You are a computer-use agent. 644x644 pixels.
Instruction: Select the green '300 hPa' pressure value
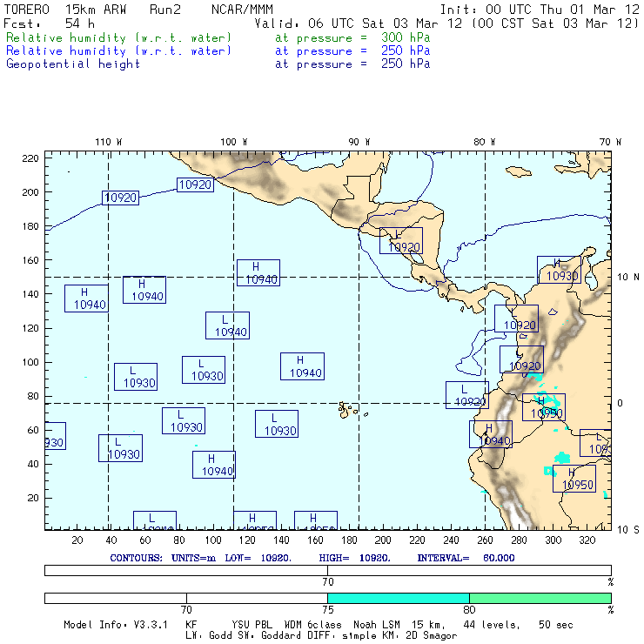coord(406,37)
